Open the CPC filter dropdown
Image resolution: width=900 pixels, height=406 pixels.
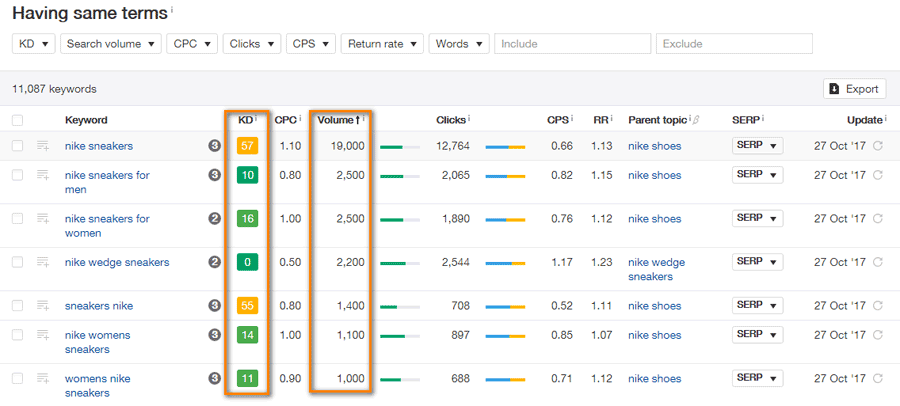click(192, 44)
